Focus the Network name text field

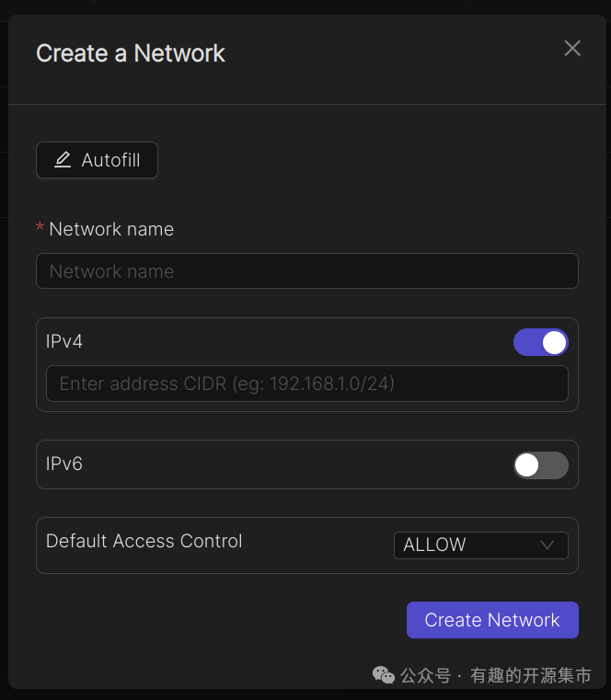pyautogui.click(x=306, y=271)
